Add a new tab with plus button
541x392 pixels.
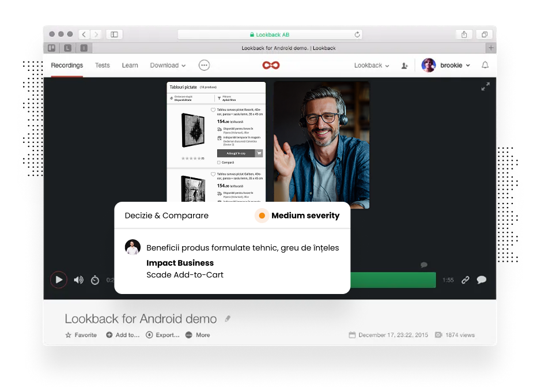click(491, 48)
